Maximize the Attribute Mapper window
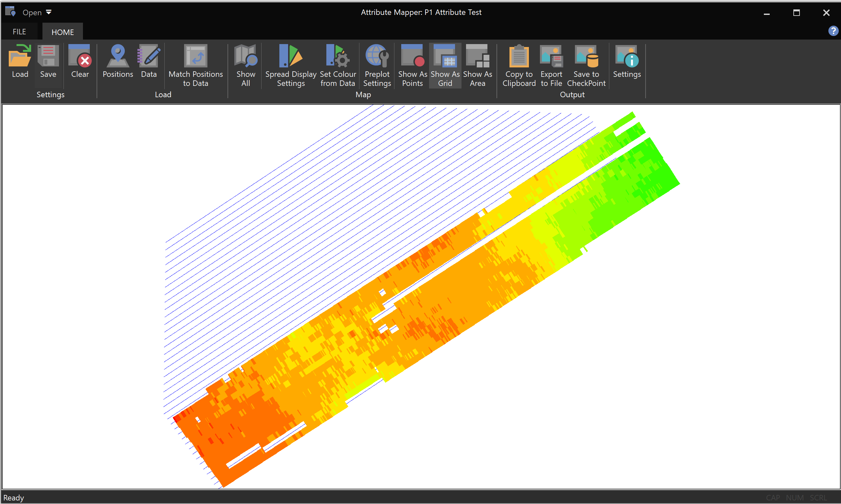The width and height of the screenshot is (841, 504). [x=796, y=13]
